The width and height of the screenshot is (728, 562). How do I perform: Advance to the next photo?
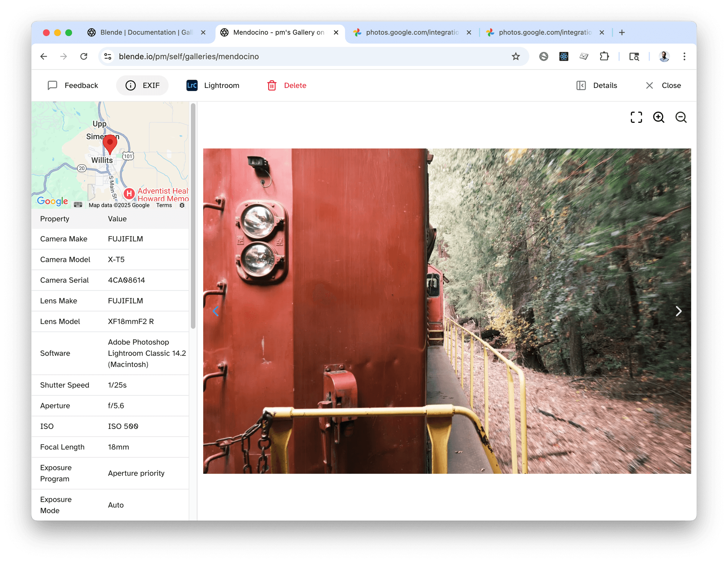pos(679,311)
